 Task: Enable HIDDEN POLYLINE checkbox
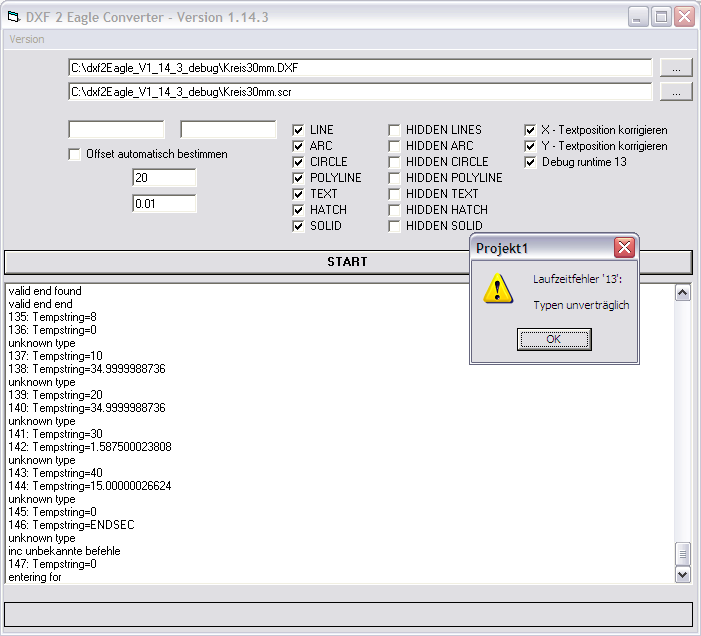[394, 178]
